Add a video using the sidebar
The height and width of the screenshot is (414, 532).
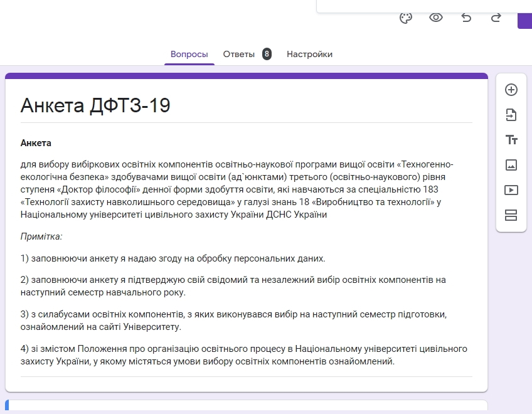click(511, 190)
